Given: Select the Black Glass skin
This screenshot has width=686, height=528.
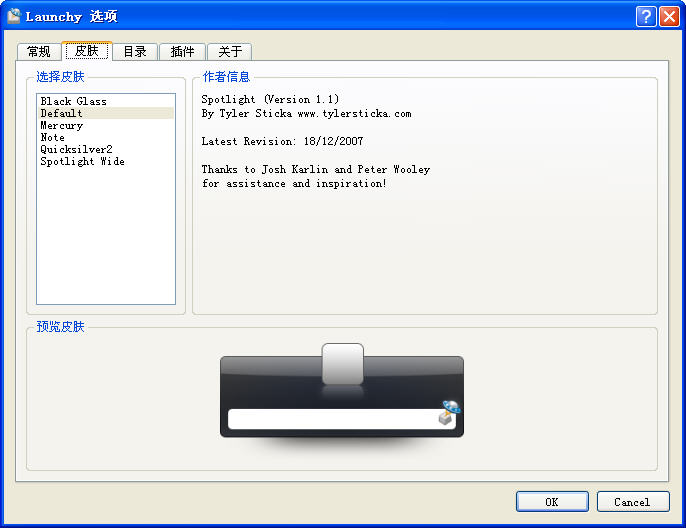Looking at the screenshot, I should click(106, 101).
